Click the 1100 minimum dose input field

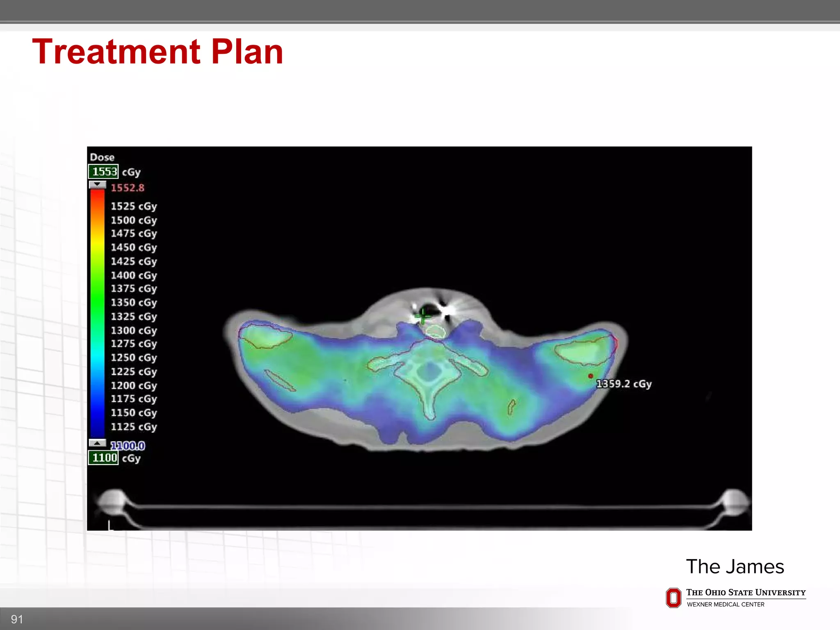pyautogui.click(x=103, y=458)
